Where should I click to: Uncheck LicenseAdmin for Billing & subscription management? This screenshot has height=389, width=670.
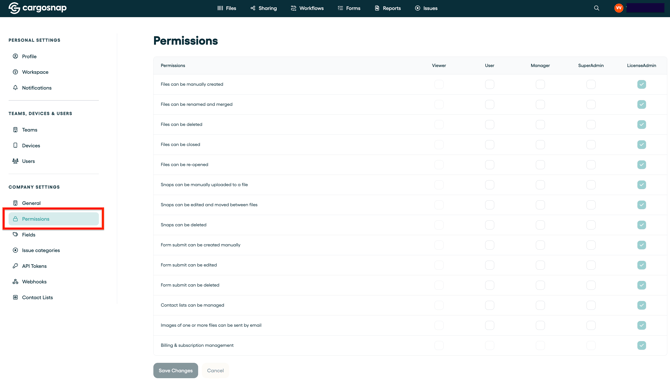pos(641,345)
